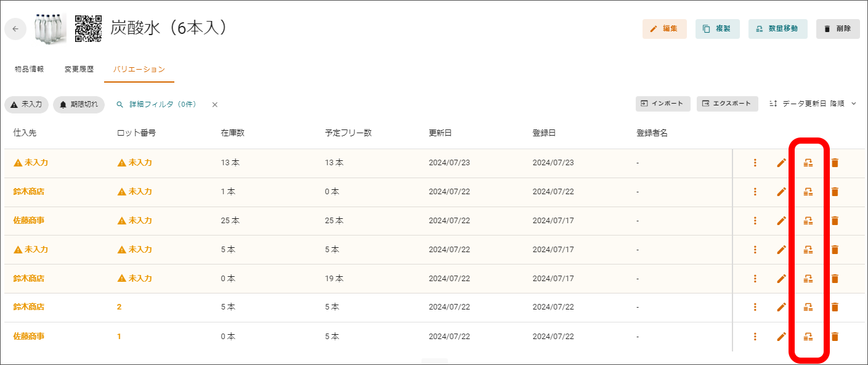Open the データ更新日 降順 sort dropdown
Screen dimensions: 868x365
pos(813,104)
